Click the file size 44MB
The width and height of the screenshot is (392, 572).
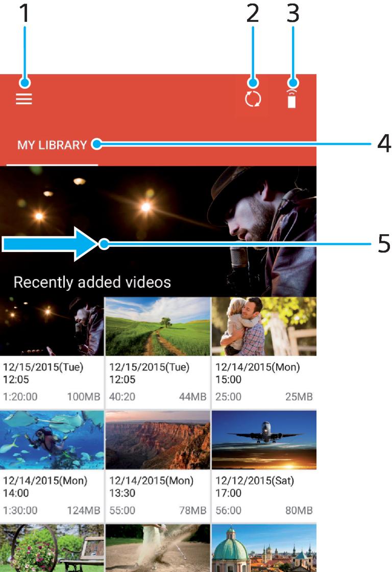point(193,397)
